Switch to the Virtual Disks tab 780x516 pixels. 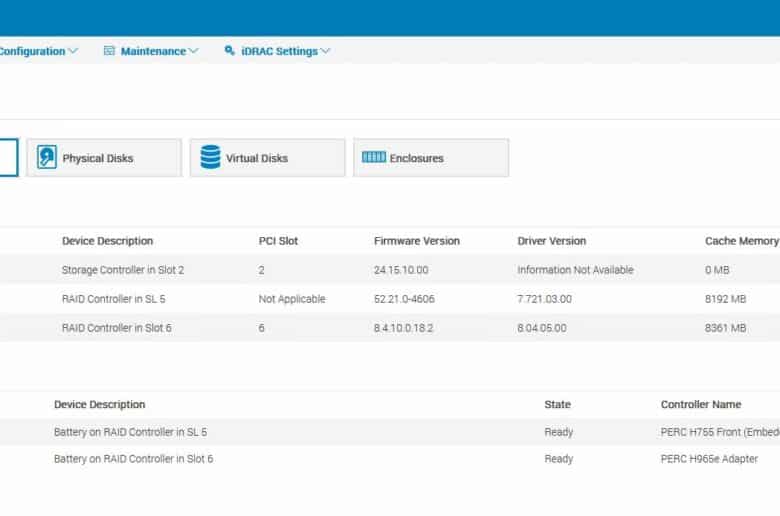267,158
